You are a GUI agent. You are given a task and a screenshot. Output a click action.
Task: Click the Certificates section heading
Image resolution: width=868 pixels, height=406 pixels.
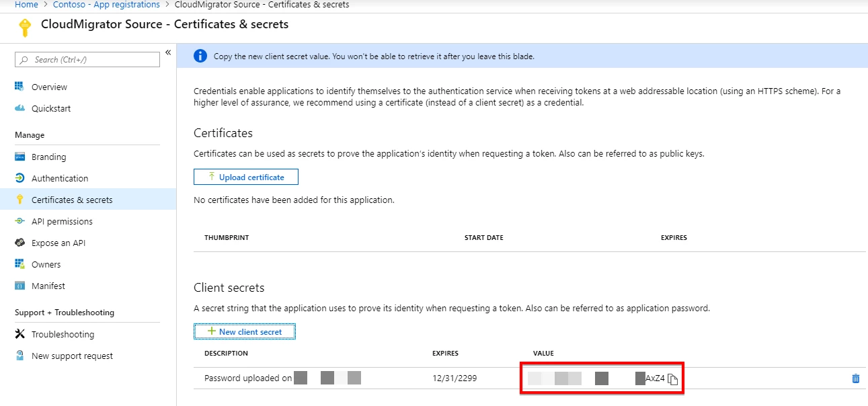tap(223, 133)
